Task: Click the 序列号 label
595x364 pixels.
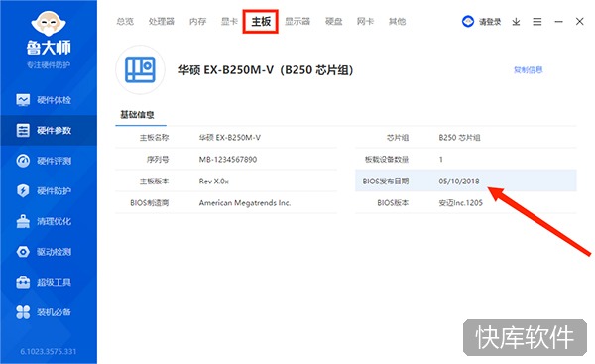Action: [158, 160]
